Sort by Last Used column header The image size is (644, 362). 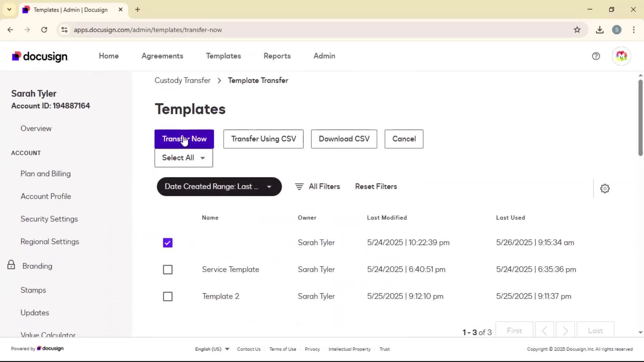click(511, 218)
